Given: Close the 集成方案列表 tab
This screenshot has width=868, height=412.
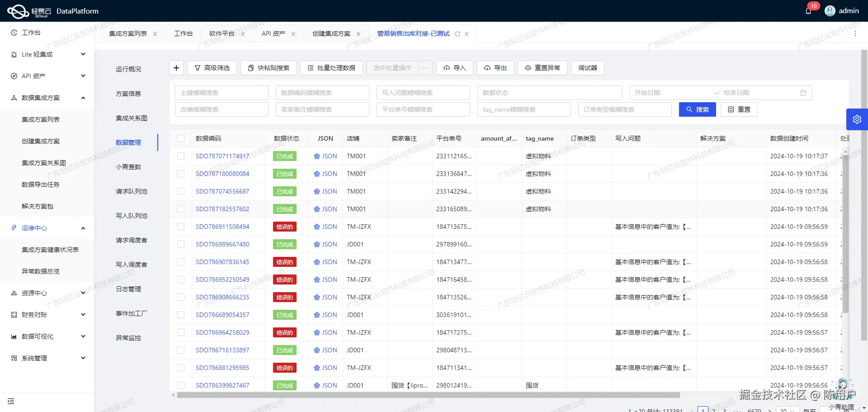Looking at the screenshot, I should [x=155, y=34].
